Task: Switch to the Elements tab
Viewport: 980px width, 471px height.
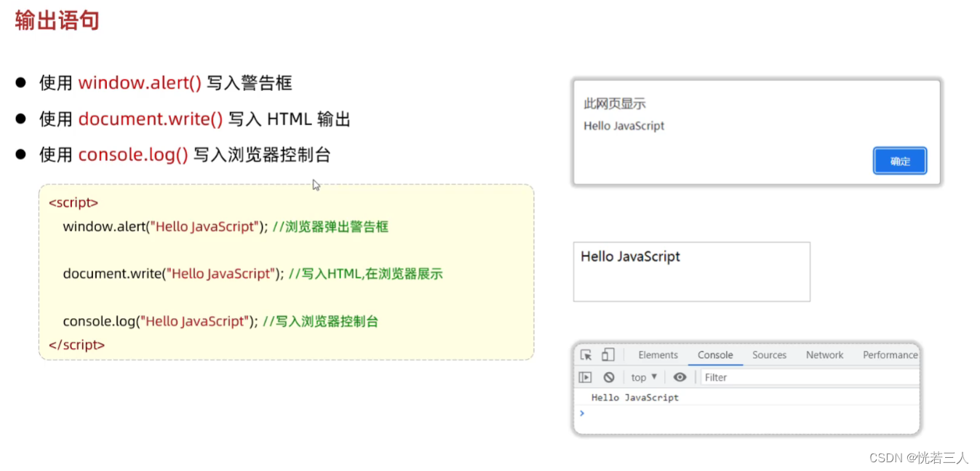Action: coord(658,355)
